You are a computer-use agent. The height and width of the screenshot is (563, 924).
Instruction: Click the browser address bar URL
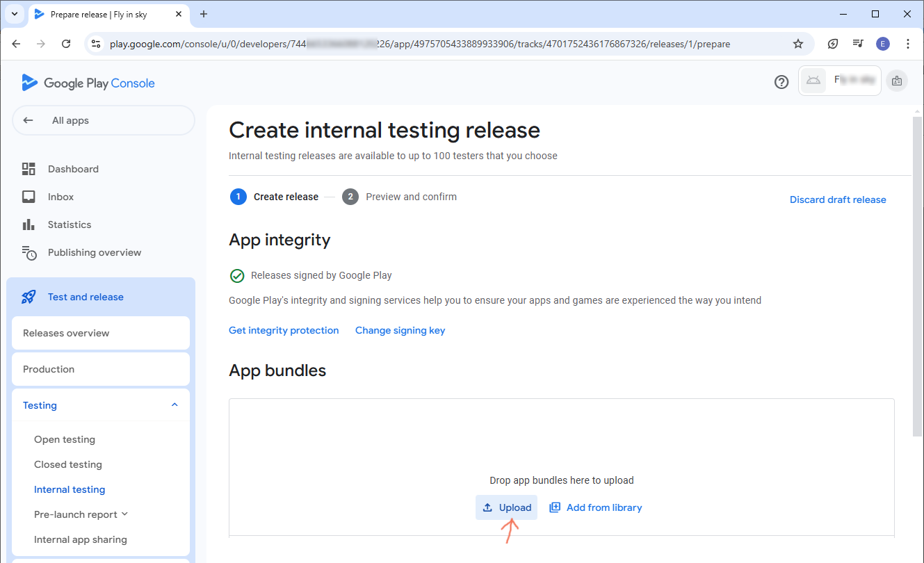(x=417, y=44)
